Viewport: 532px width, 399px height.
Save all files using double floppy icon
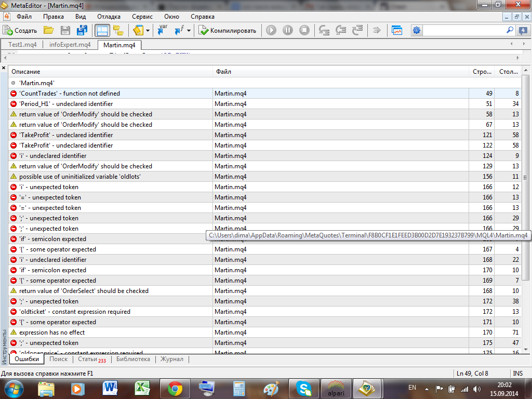(x=82, y=31)
